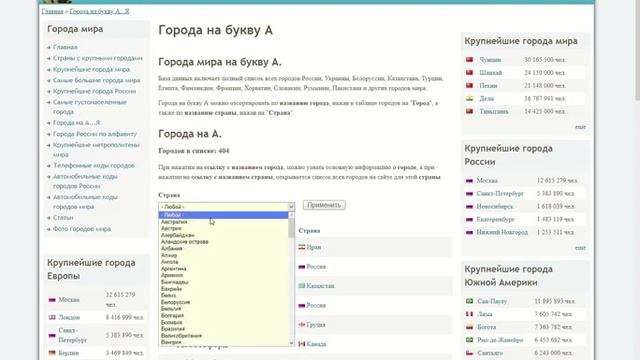Open Сан-Паулу city link
The image size is (640, 360).
492,301
